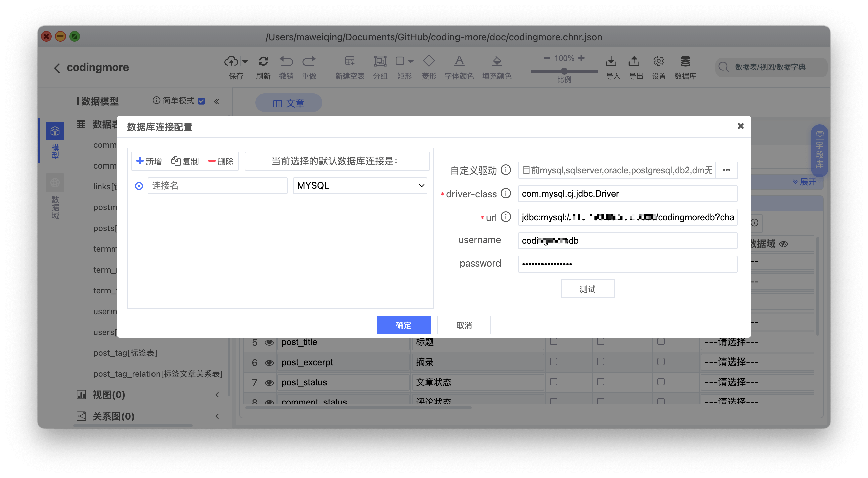Switch to the 文章 table tab
The image size is (868, 478).
point(289,103)
